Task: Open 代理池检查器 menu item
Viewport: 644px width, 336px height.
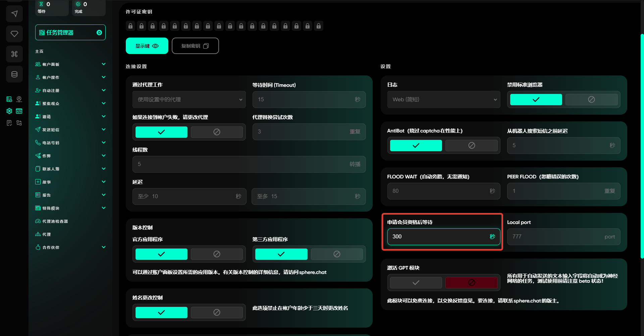Action: pos(55,221)
